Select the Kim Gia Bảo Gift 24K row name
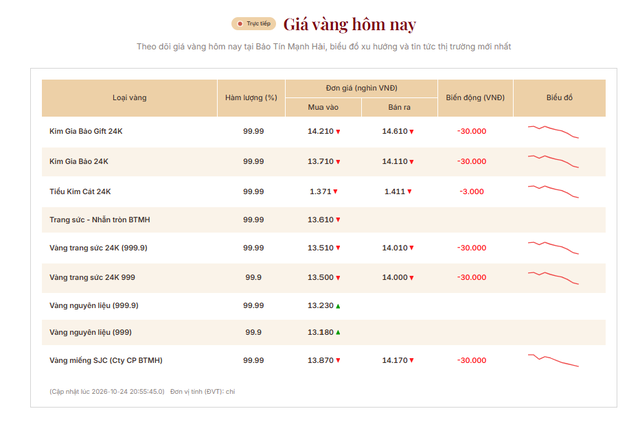 (x=86, y=131)
